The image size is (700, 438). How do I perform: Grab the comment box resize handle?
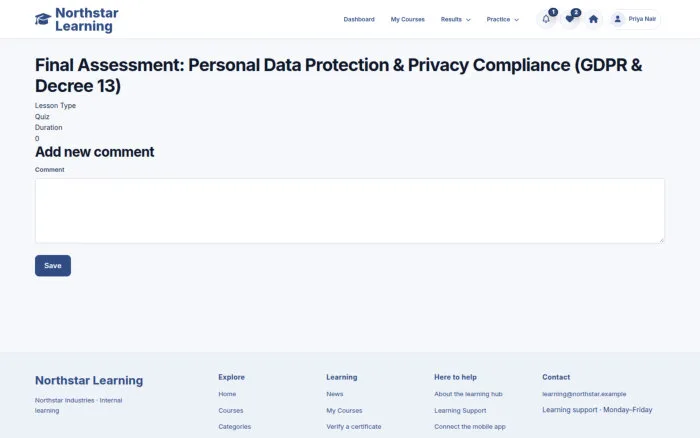661,240
